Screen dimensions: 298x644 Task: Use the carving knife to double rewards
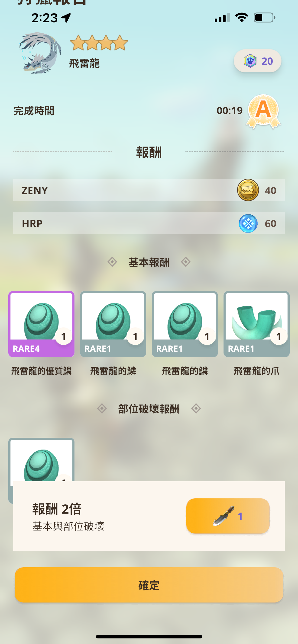pos(228,516)
